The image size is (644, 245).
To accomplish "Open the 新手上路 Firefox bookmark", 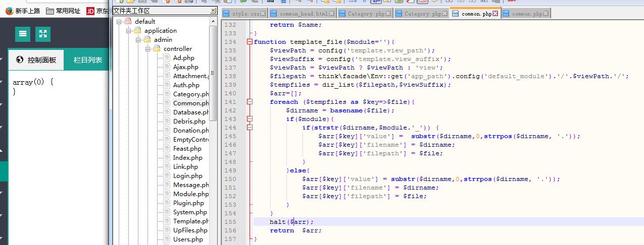I will [x=23, y=11].
